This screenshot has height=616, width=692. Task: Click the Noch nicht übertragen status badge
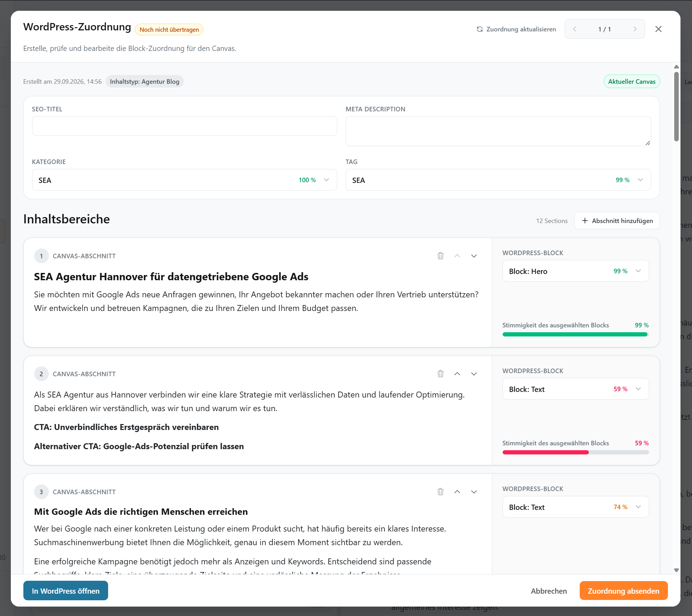tap(169, 30)
